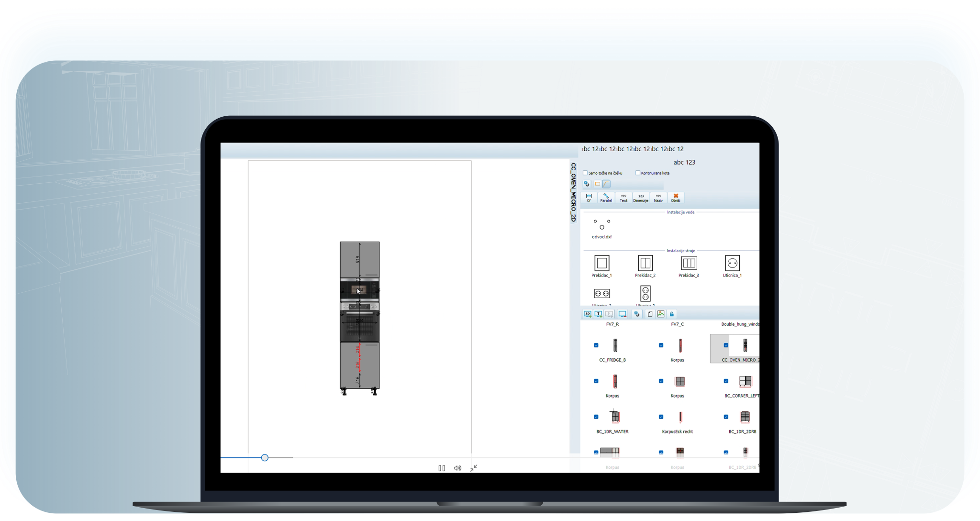Click the abc 123 font preview text

(684, 162)
